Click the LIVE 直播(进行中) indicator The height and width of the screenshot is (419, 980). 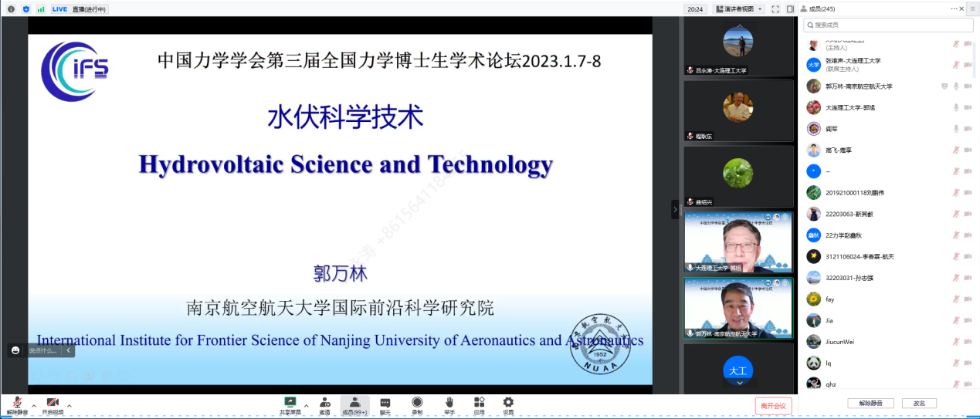tap(80, 9)
